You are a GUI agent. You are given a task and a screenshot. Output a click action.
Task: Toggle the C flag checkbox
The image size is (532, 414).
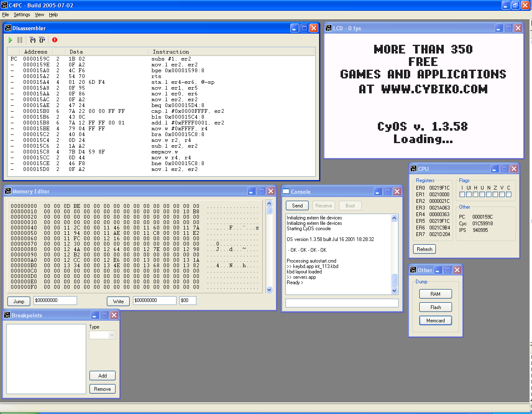(x=509, y=194)
